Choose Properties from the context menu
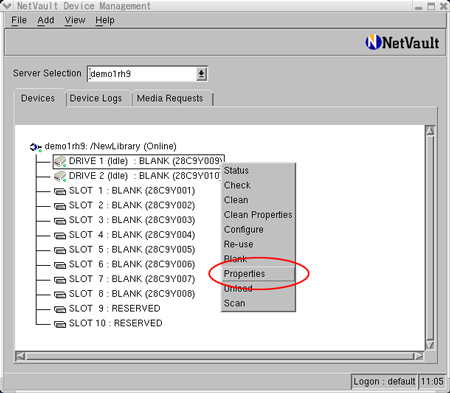This screenshot has width=450, height=393. [x=258, y=274]
